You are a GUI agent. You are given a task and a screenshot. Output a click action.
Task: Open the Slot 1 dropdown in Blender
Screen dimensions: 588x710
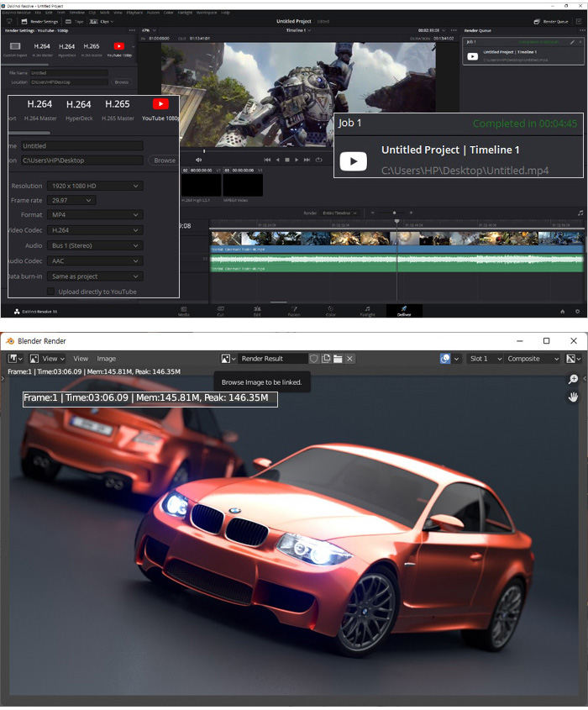pyautogui.click(x=486, y=359)
